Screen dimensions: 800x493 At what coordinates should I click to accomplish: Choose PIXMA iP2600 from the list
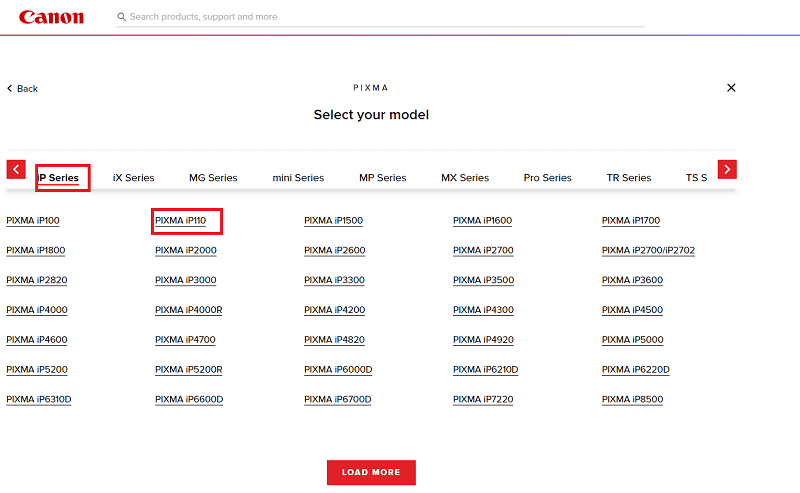coord(335,250)
